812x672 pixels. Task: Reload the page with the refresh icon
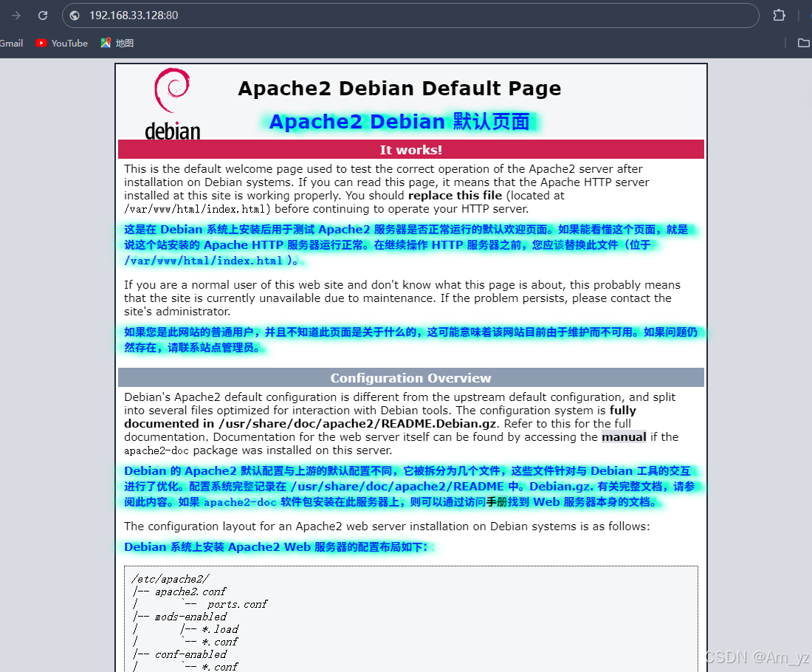click(x=43, y=16)
